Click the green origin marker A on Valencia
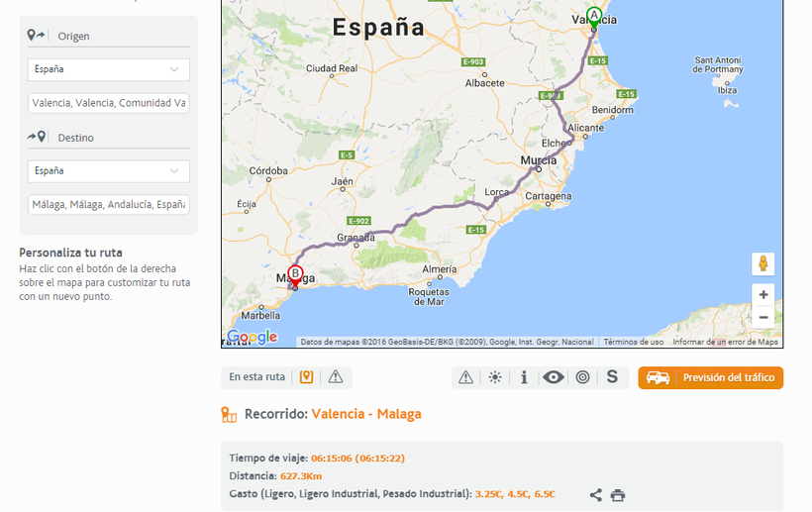The width and height of the screenshot is (812, 512). click(594, 16)
